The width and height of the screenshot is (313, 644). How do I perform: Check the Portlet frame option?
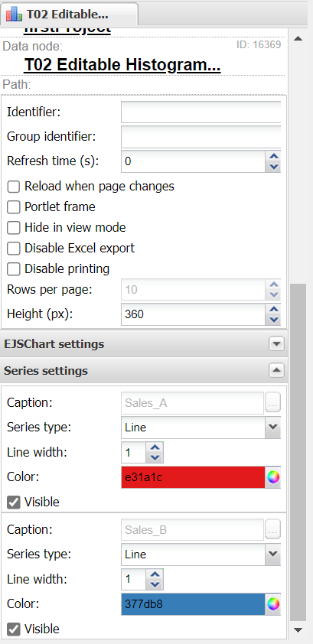click(14, 207)
